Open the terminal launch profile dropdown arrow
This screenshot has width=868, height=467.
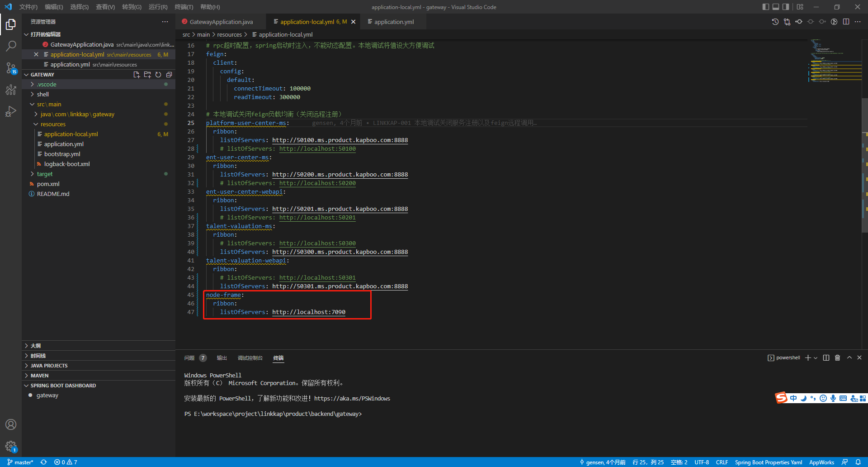[x=816, y=358]
